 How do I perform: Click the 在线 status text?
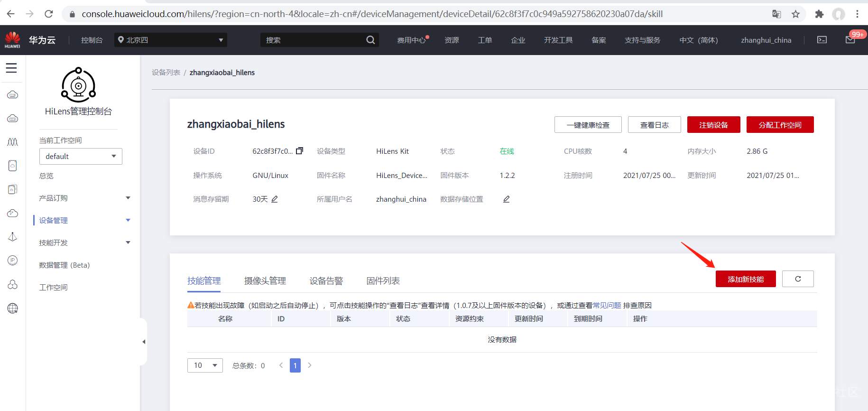point(507,151)
